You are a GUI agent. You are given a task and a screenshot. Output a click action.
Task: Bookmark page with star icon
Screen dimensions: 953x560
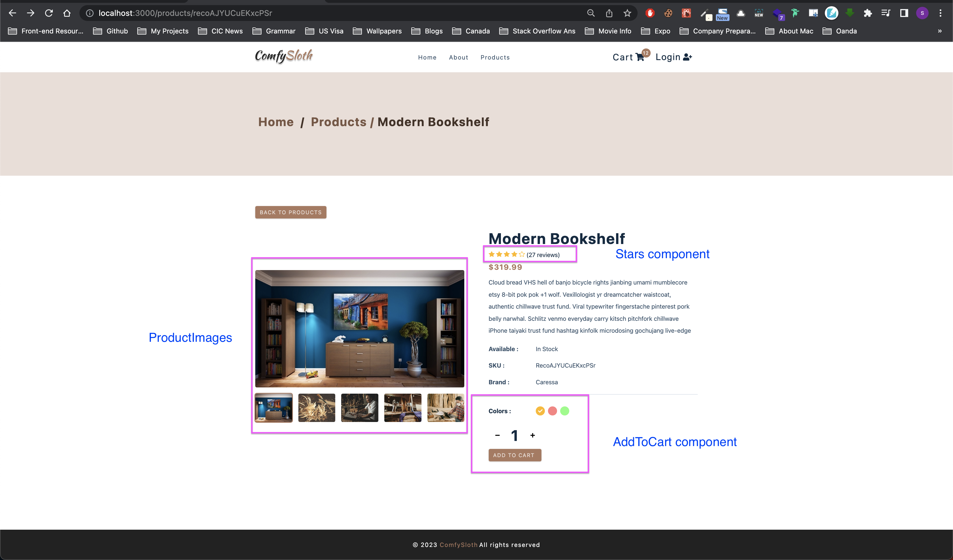[x=627, y=13]
